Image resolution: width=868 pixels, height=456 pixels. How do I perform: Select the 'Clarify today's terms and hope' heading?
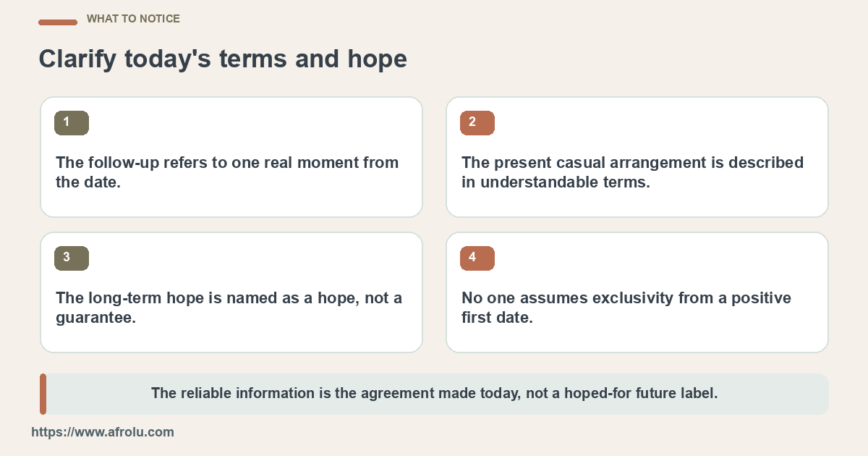tap(223, 59)
